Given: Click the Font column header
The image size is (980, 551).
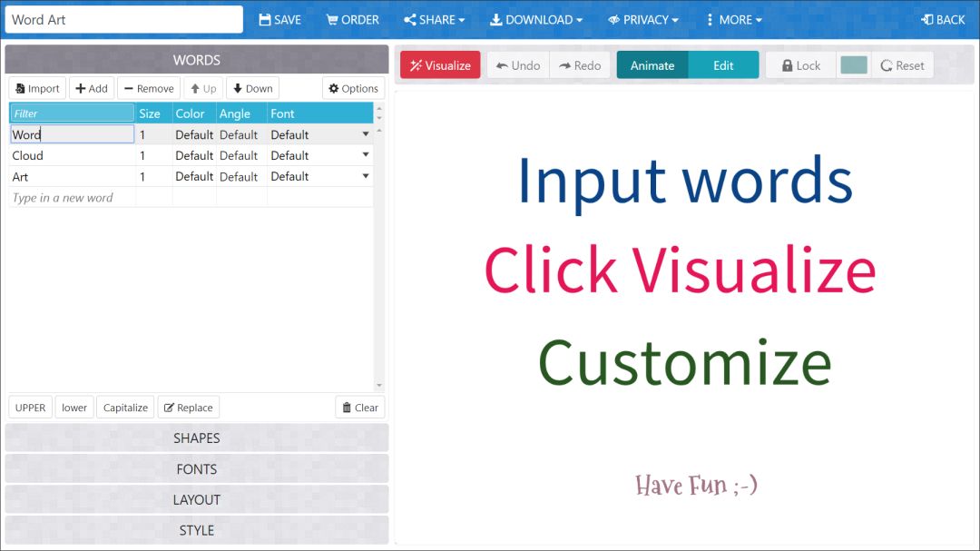Looking at the screenshot, I should [319, 113].
